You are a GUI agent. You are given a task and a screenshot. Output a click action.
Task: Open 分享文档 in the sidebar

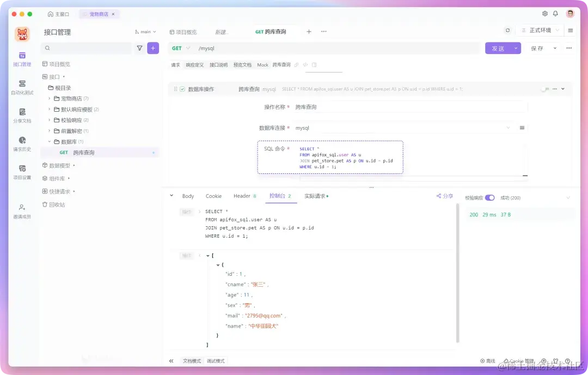click(22, 116)
